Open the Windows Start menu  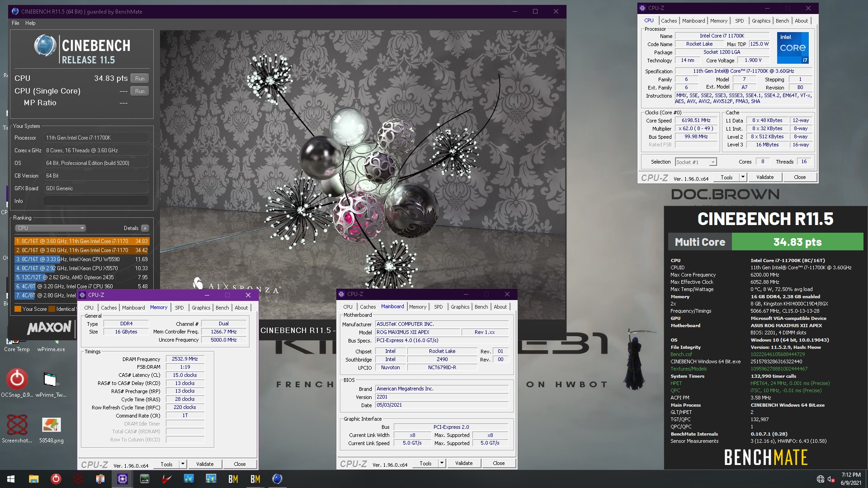point(11,479)
